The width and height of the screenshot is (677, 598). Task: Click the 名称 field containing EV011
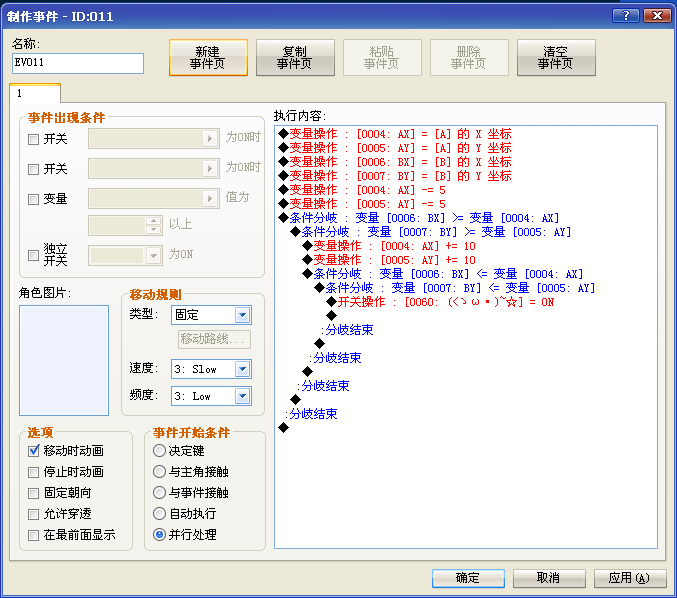(78, 63)
